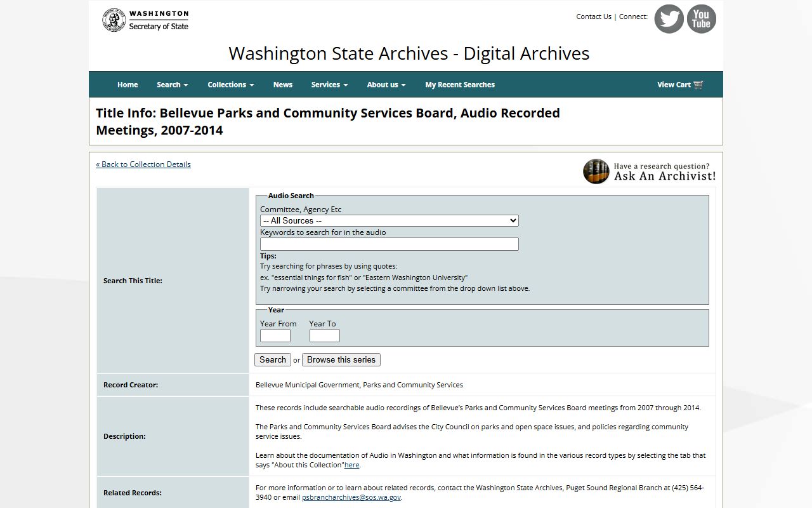812x508 pixels.
Task: Focus the audio keywords input field
Action: [x=390, y=244]
